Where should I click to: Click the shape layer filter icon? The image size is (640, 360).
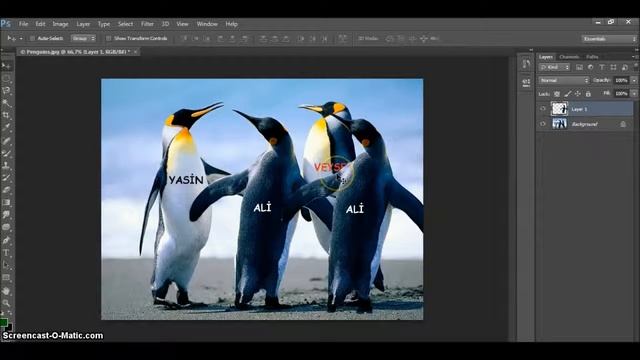point(613,67)
